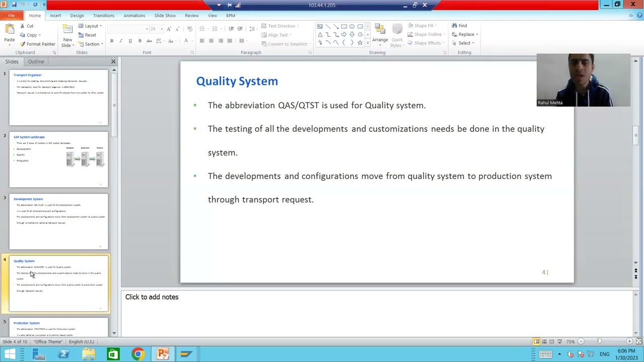Switch to the Slide Show ribbon tab
The width and height of the screenshot is (644, 362).
click(x=165, y=16)
